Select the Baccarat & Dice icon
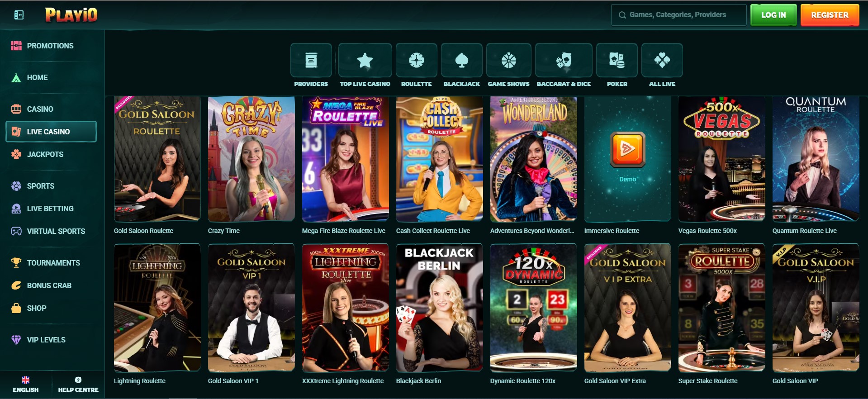This screenshot has height=399, width=868. click(563, 61)
